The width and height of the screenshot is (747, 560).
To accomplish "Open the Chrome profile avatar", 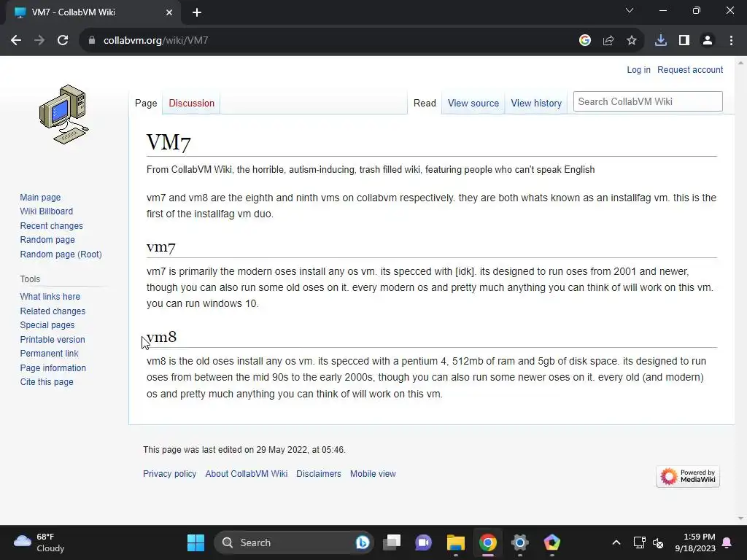I will click(x=708, y=41).
